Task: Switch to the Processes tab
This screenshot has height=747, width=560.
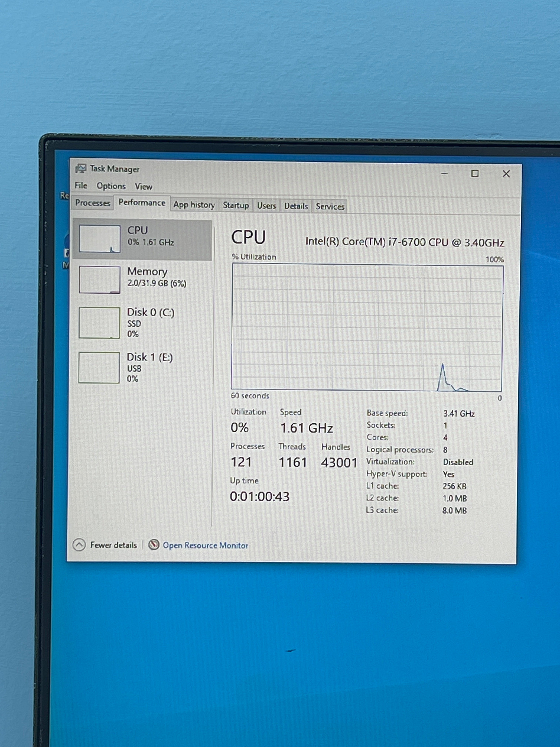Action: (x=93, y=203)
